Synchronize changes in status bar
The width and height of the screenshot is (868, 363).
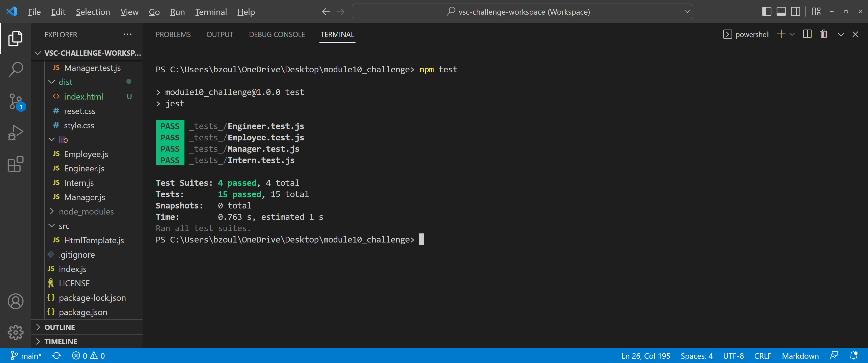click(57, 356)
